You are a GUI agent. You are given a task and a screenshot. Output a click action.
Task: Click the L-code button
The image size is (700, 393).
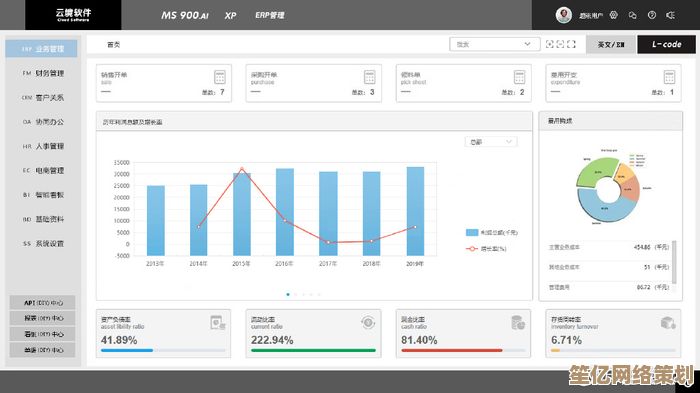pos(666,44)
